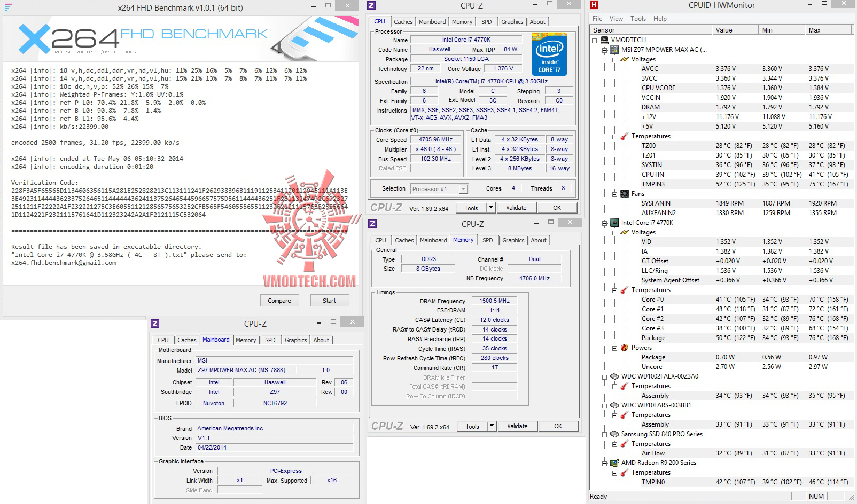Click Validate in the Memory CPU-Z window

pos(517,426)
